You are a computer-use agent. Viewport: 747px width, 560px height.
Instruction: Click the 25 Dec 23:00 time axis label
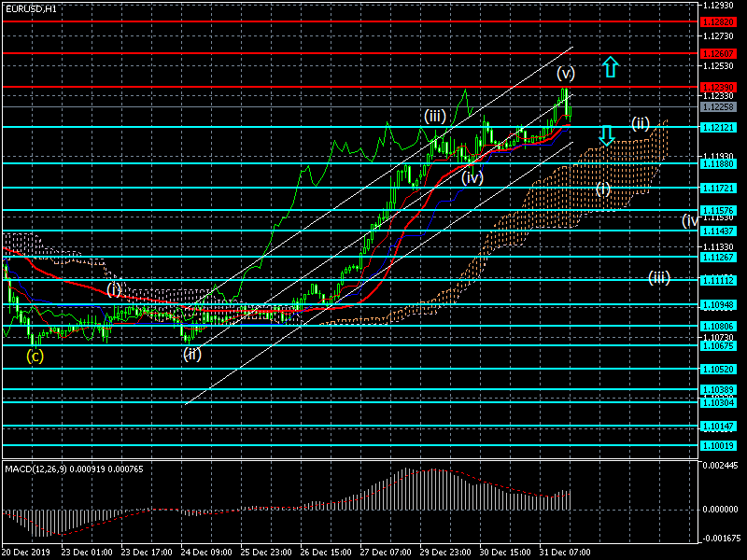point(266,553)
